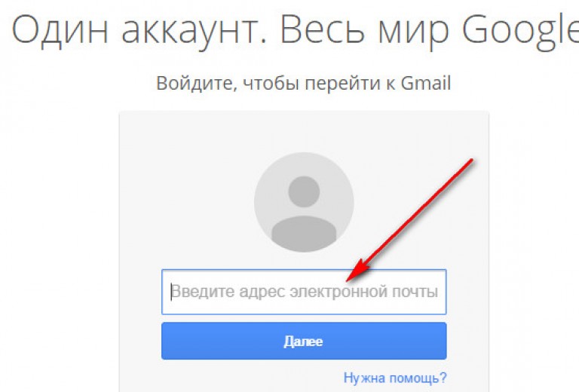Proceed with the Далее next button

pyautogui.click(x=304, y=341)
